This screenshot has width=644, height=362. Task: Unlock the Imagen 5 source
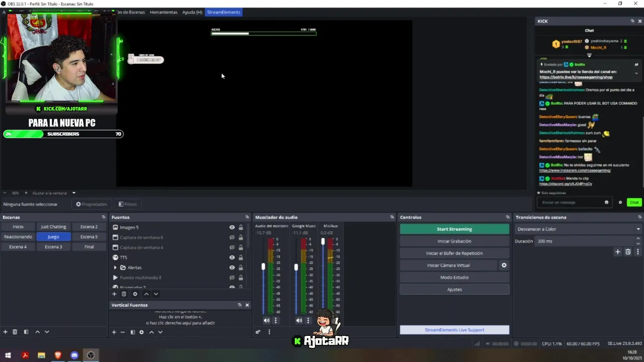241,227
